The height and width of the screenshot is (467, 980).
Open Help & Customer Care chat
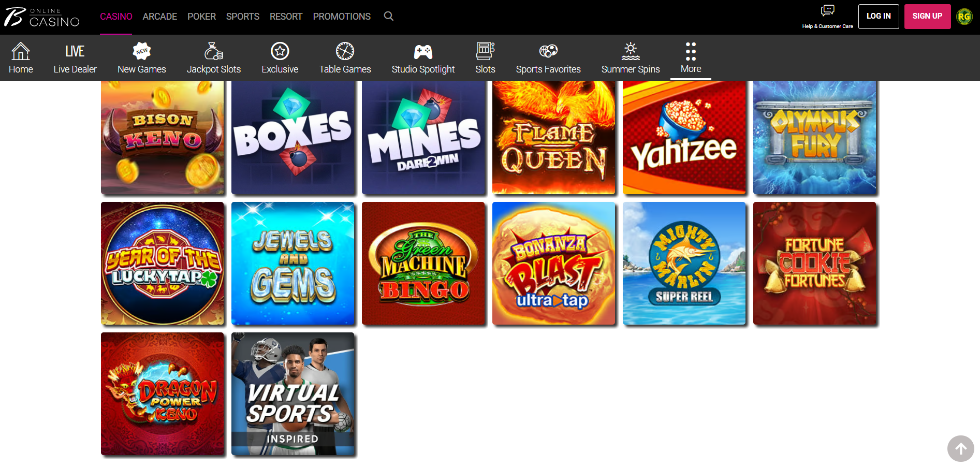827,17
